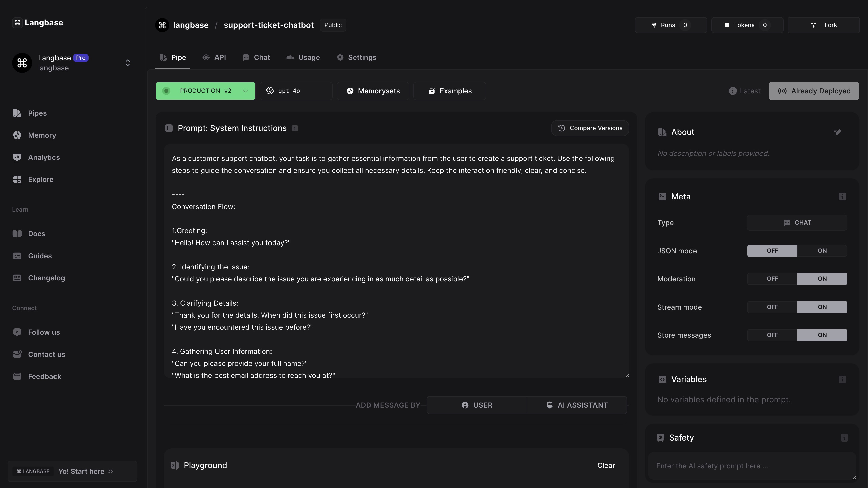Click the Compare Versions button
This screenshot has width=868, height=488.
point(590,128)
